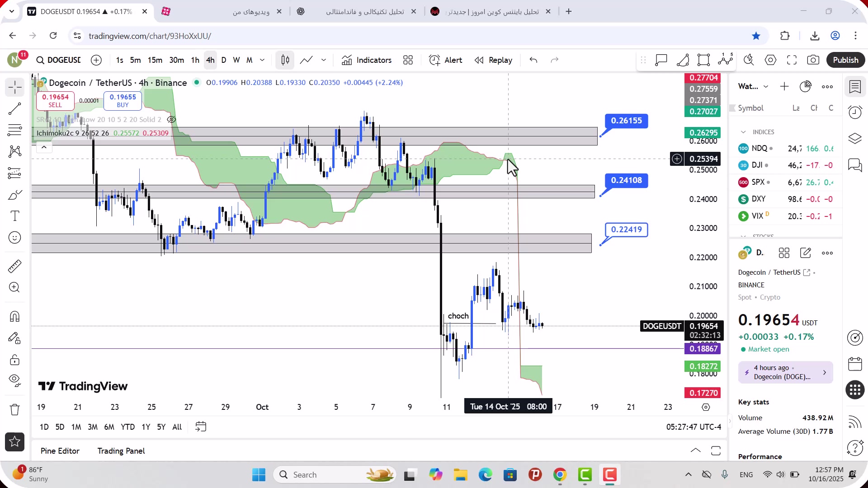Open forecasting and measurement tools
868x488 pixels.
click(x=14, y=173)
